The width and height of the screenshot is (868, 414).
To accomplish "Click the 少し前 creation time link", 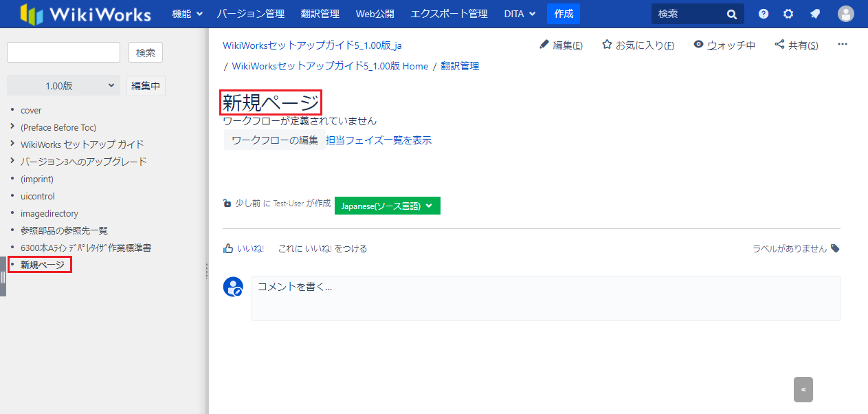I will [x=248, y=204].
